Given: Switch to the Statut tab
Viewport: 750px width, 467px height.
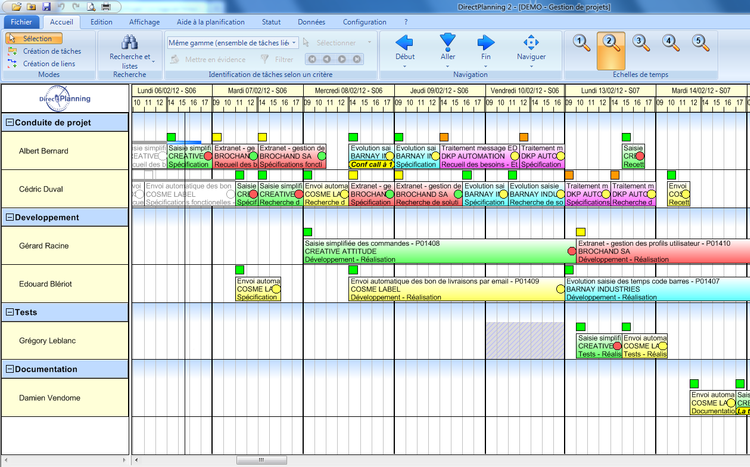Looking at the screenshot, I should pos(271,22).
